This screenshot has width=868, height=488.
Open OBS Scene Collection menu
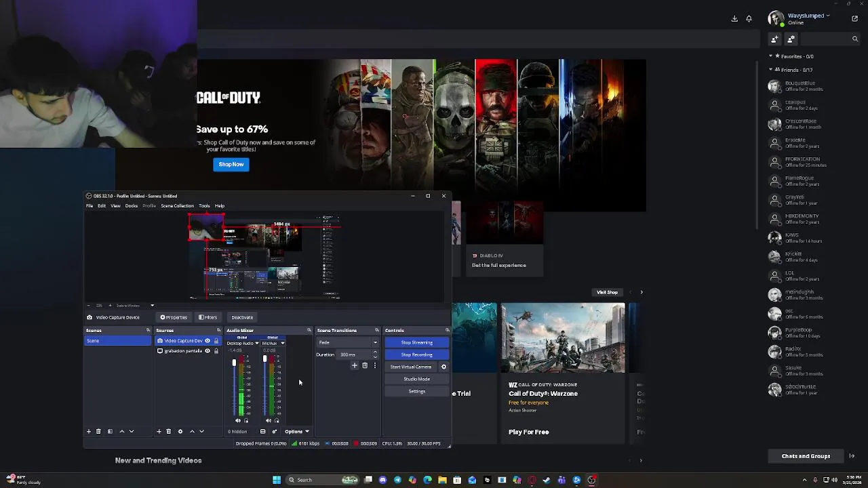pyautogui.click(x=177, y=206)
